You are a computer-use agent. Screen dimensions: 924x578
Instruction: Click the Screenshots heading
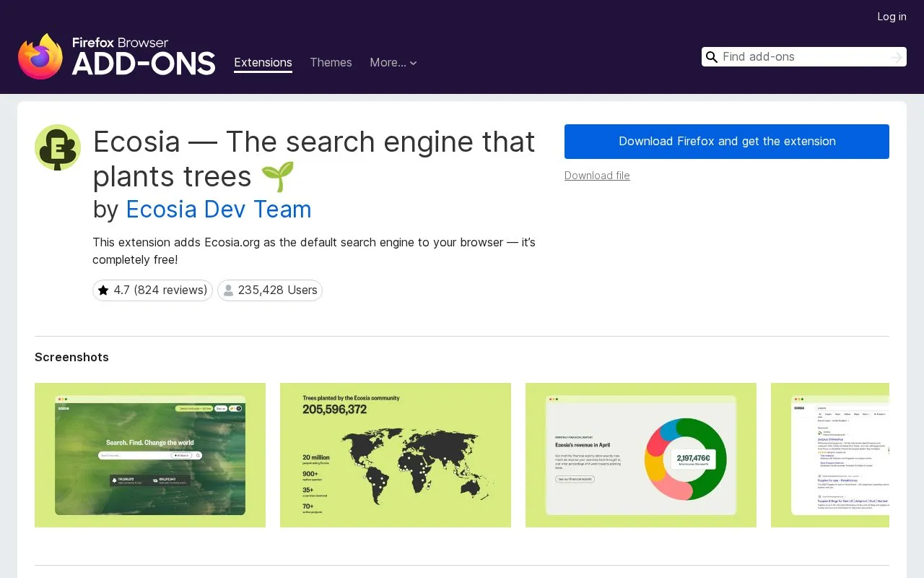point(71,358)
